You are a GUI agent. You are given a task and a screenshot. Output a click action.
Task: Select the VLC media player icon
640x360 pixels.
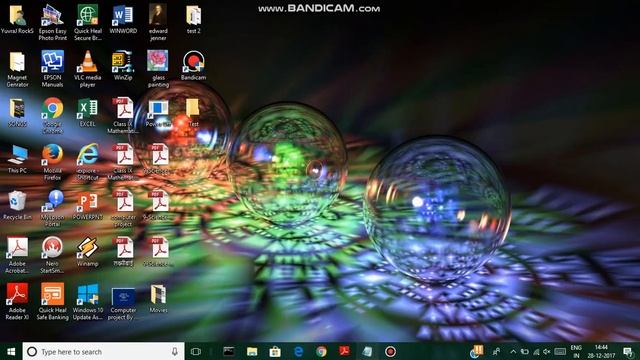click(88, 69)
